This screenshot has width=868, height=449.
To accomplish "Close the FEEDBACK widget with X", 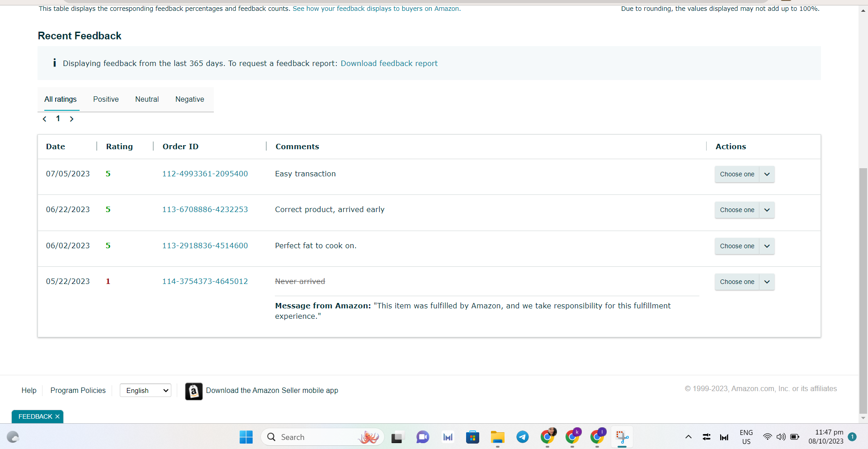I will click(57, 416).
